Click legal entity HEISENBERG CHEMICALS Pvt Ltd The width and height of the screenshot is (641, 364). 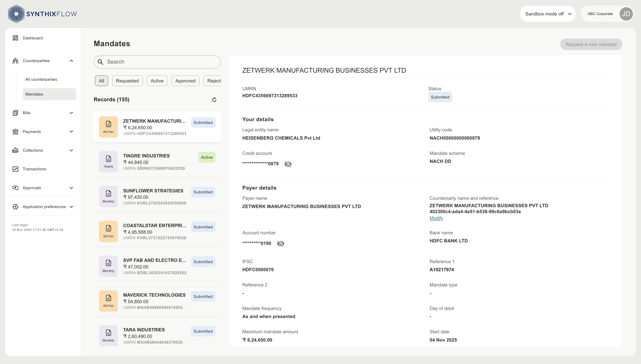click(x=281, y=138)
